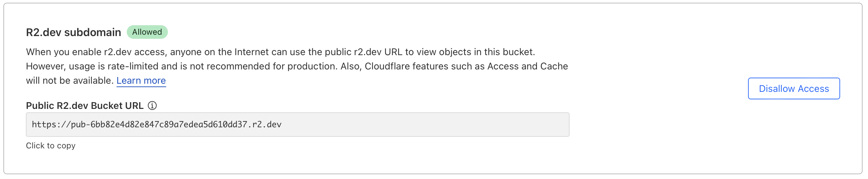This screenshot has width=868, height=179.
Task: Click the 'Click to copy' helper text
Action: pyautogui.click(x=51, y=146)
